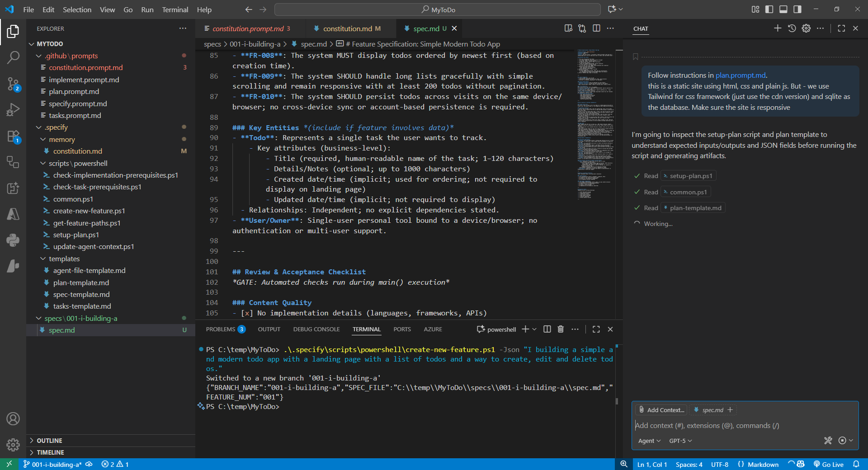Screen dimensions: 868x470
Task: Toggle the primary side bar layout button
Action: pyautogui.click(x=769, y=9)
